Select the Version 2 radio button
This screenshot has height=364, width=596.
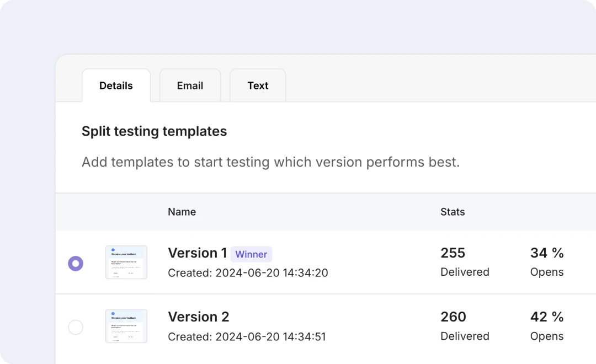[x=76, y=327]
